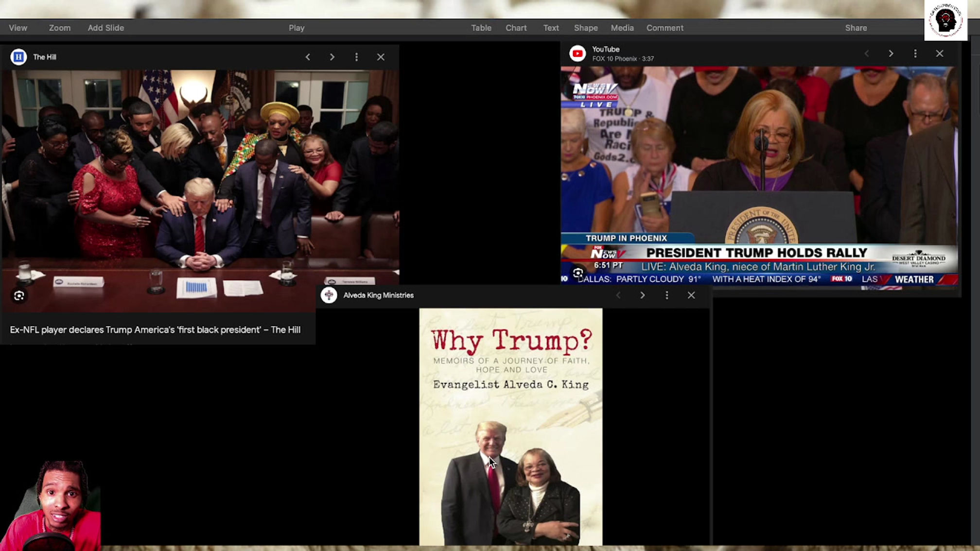The width and height of the screenshot is (980, 551).
Task: Click Add Slide in the toolbar
Action: pyautogui.click(x=105, y=28)
